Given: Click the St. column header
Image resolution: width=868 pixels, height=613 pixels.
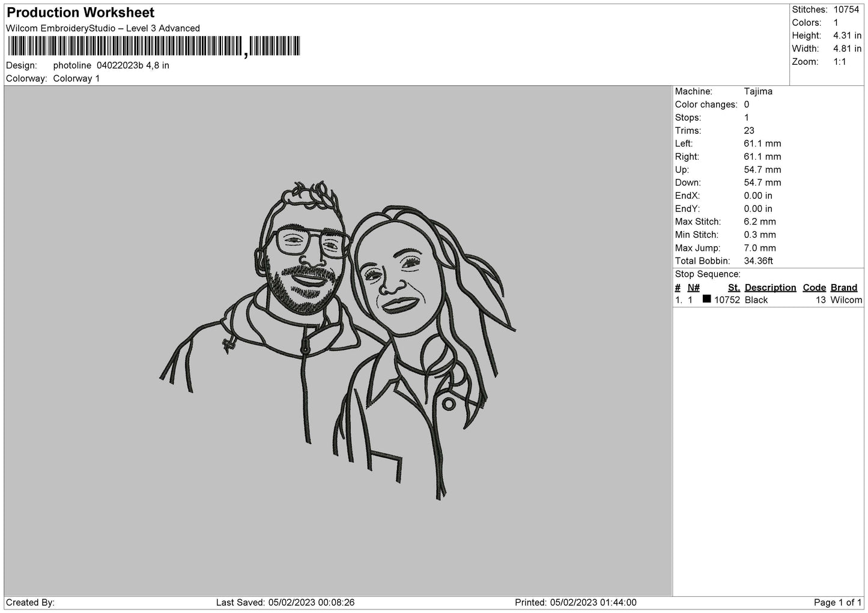Looking at the screenshot, I should coord(733,288).
